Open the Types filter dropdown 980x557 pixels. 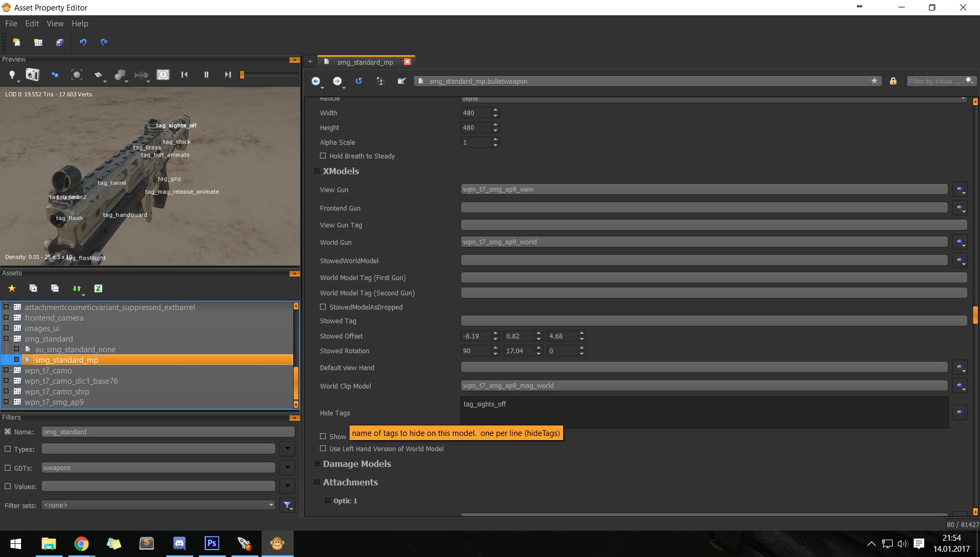pos(287,449)
